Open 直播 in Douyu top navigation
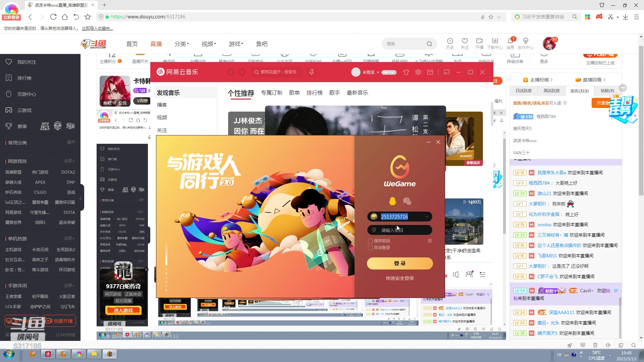Screen dimensions: 644x362 156,44
